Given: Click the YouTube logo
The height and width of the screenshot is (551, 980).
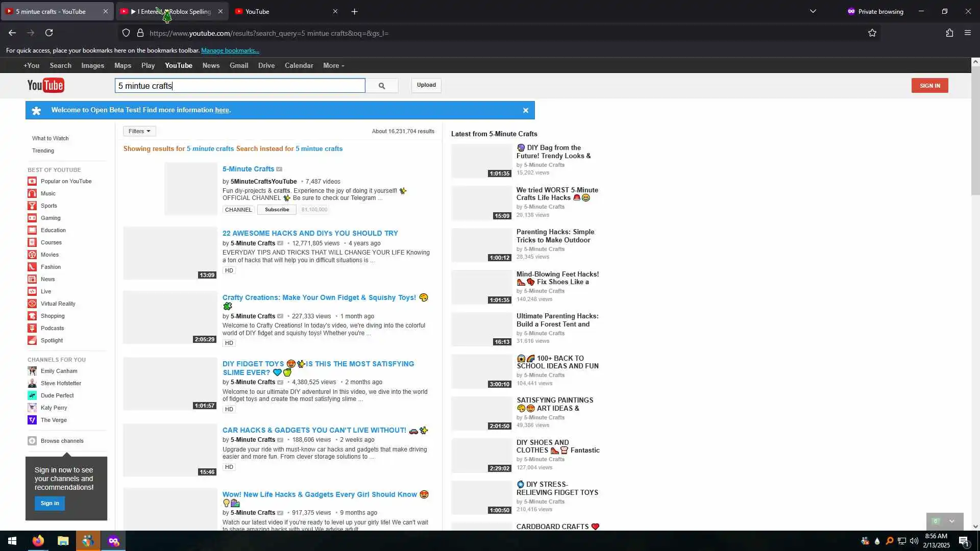Looking at the screenshot, I should (46, 85).
